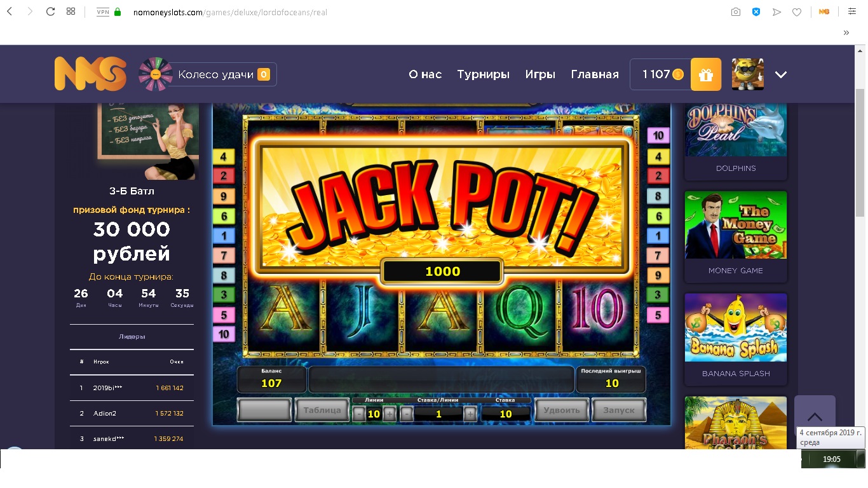This screenshot has height=488, width=868.
Task: Click the Удвоить gamble button
Action: [x=562, y=410]
